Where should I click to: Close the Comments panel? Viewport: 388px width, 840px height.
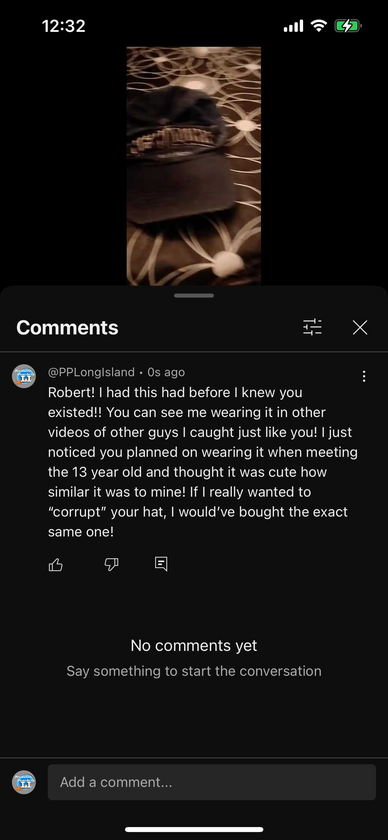360,327
